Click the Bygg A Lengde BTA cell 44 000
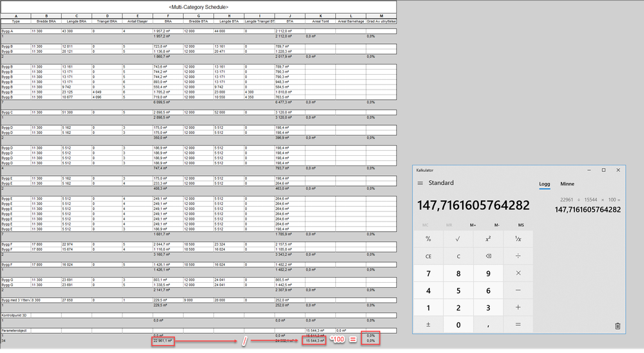This screenshot has width=644, height=353. pos(229,31)
